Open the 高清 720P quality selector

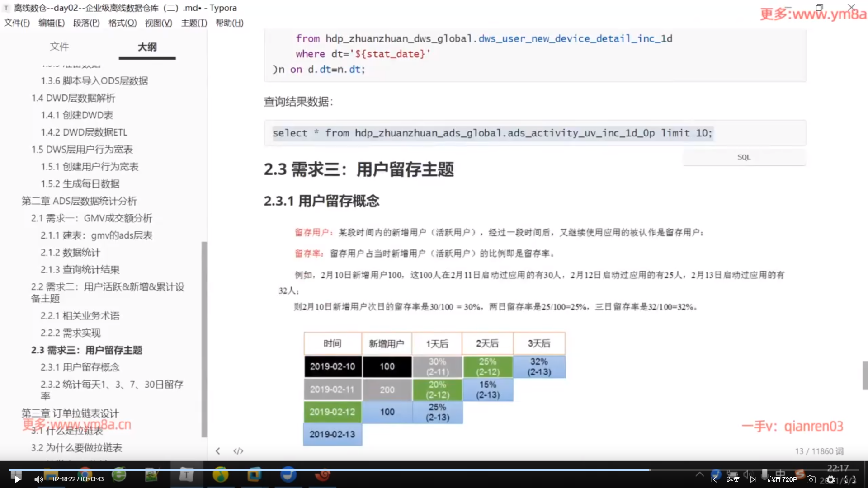click(x=782, y=479)
